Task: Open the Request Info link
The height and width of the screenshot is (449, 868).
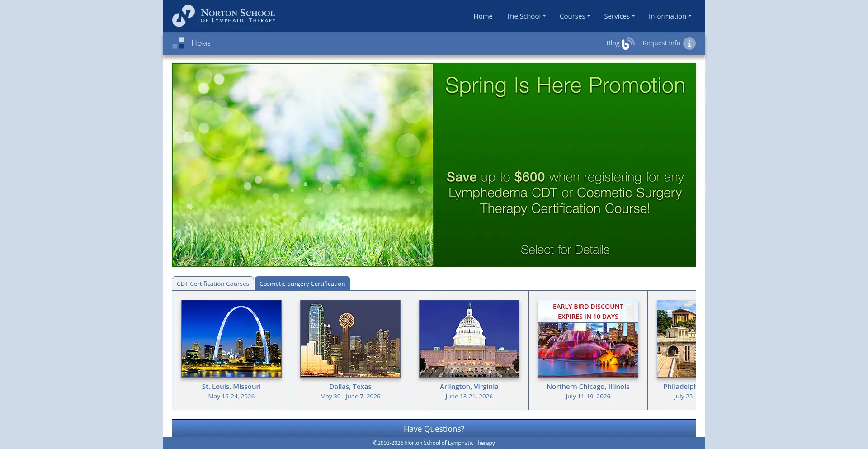Action: (x=661, y=43)
